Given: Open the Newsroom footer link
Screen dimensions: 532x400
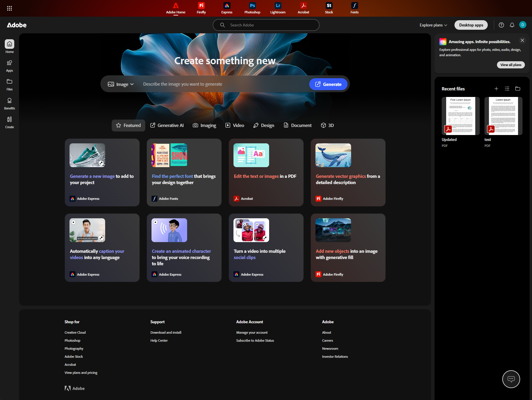Looking at the screenshot, I should (x=330, y=349).
